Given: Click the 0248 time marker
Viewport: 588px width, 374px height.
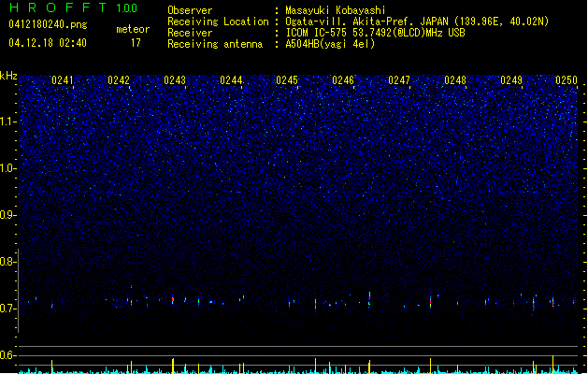Looking at the screenshot, I should [x=455, y=80].
